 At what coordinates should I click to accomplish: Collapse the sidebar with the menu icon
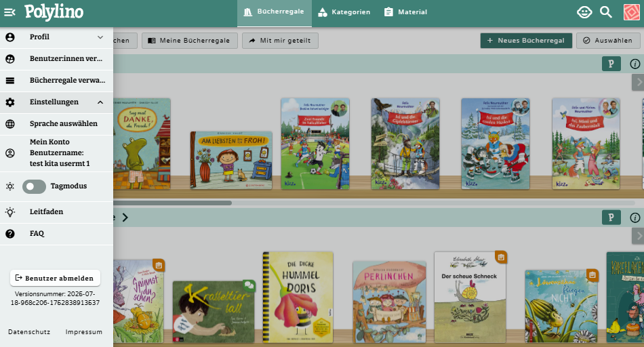pyautogui.click(x=9, y=12)
